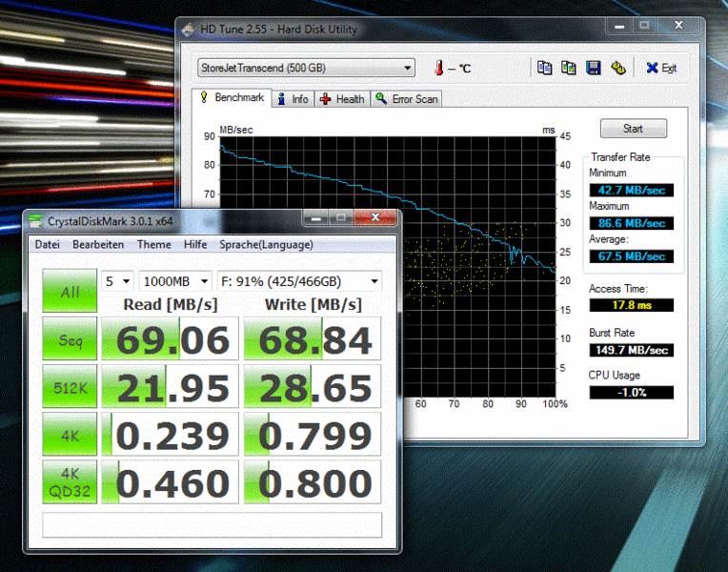Switch to the Health tab
Screen dimensions: 728x572
(x=343, y=99)
